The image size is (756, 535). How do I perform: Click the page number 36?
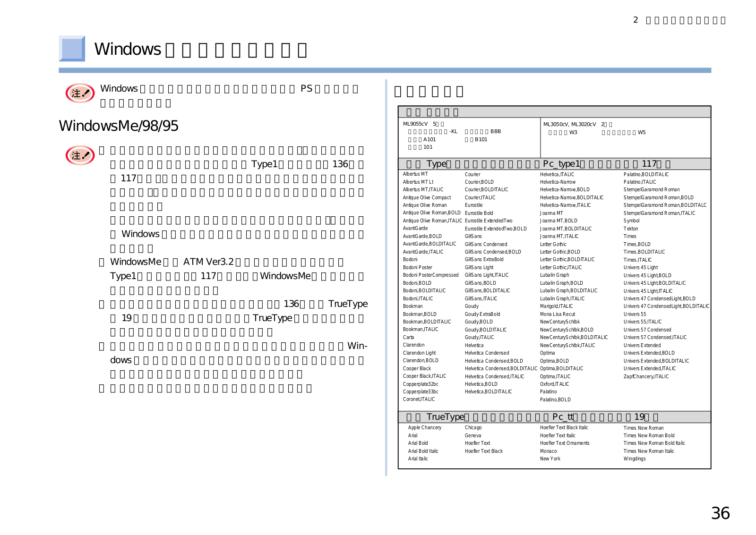(x=720, y=513)
